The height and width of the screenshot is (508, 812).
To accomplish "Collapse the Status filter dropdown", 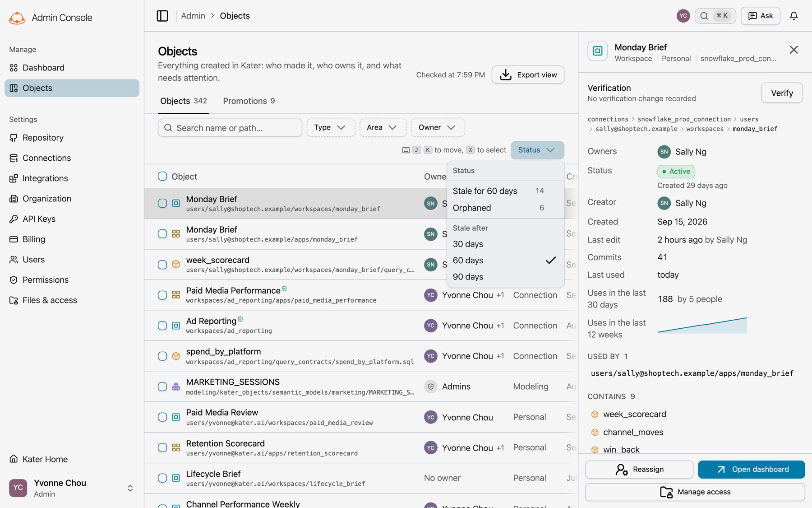I will (537, 150).
